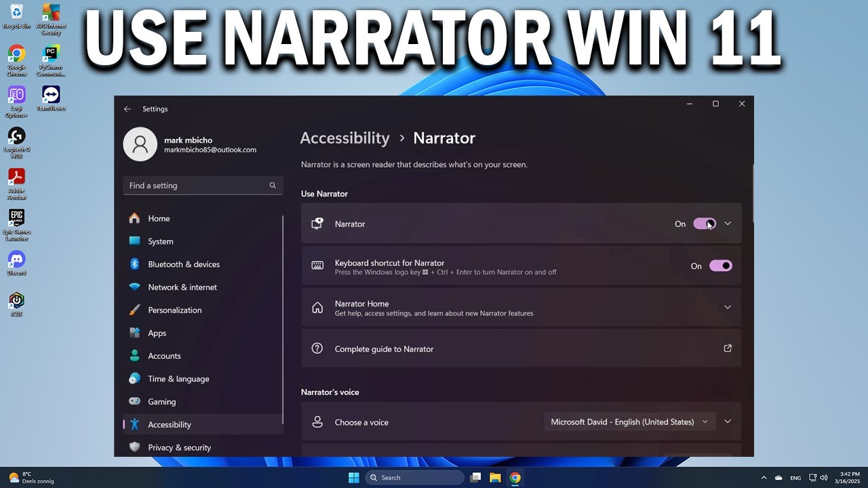Viewport: 868px width, 488px height.
Task: Open Chrome from the taskbar
Action: click(x=515, y=478)
